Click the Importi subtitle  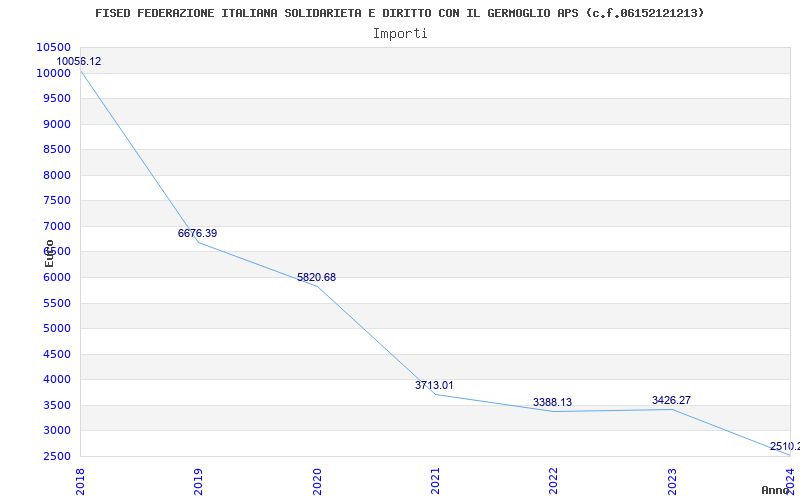pos(400,34)
